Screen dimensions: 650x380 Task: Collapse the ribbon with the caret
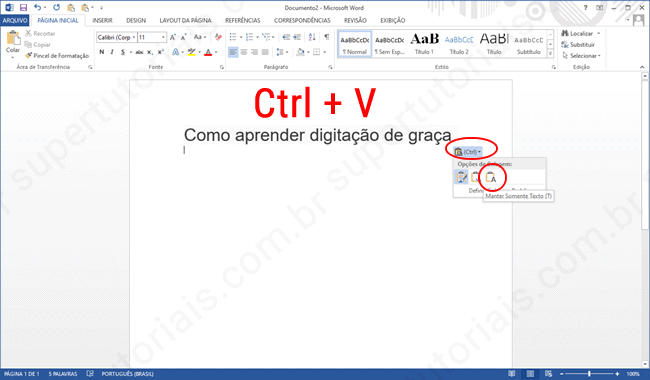pos(642,67)
